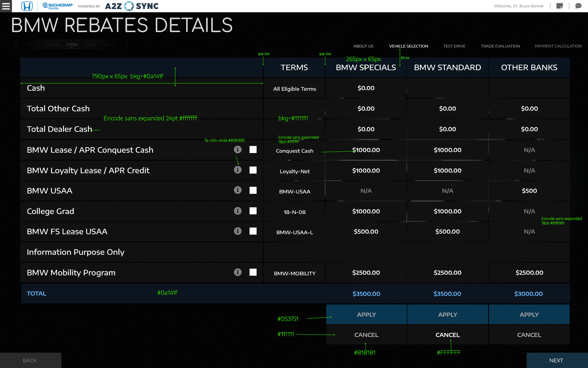Show info for BMW USAA rebate

point(238,190)
